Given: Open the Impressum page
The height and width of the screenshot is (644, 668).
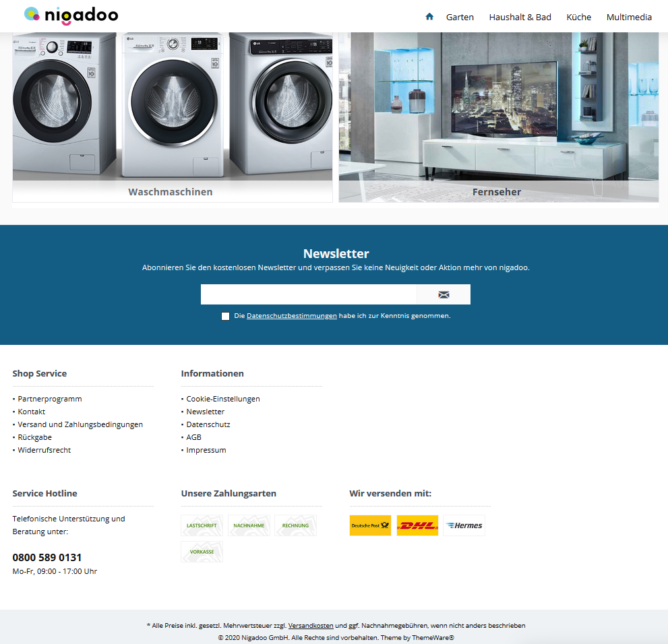Looking at the screenshot, I should 206,450.
